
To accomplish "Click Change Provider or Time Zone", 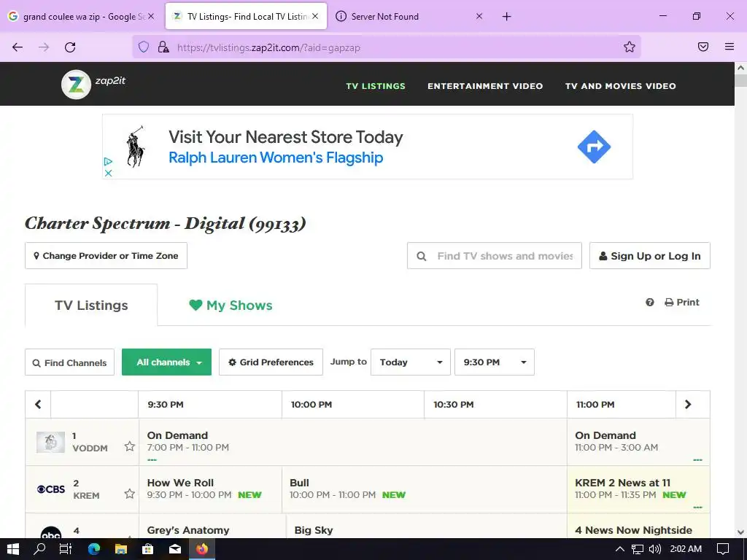I will click(x=106, y=256).
